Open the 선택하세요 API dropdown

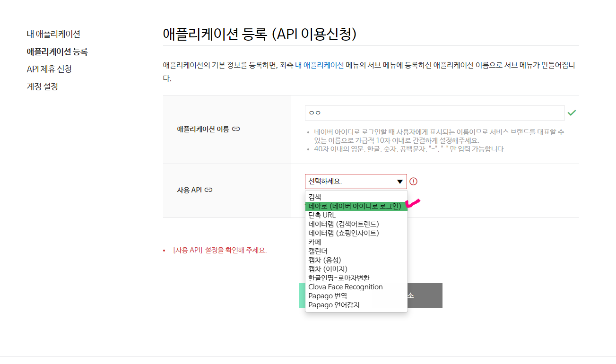click(x=356, y=182)
